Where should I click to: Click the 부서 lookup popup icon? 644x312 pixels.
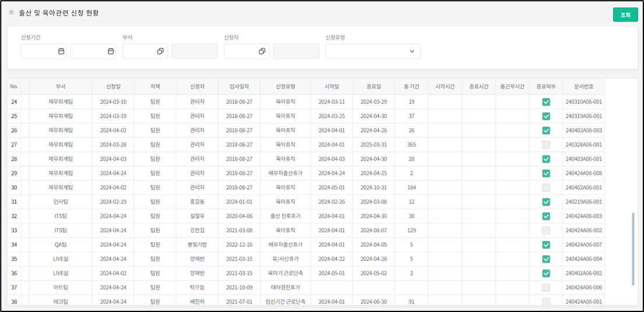pos(160,51)
